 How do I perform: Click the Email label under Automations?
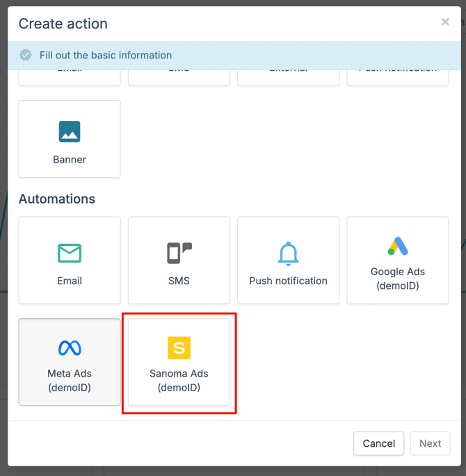tap(70, 281)
